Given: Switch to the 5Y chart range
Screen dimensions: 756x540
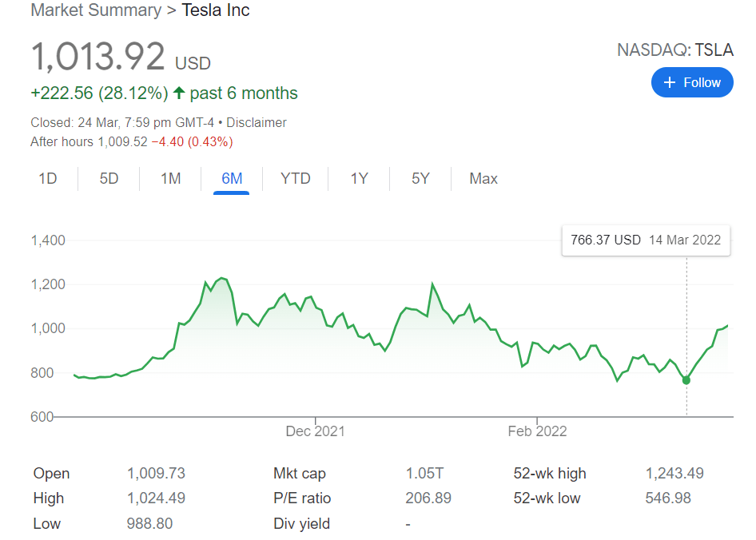Looking at the screenshot, I should [x=420, y=178].
